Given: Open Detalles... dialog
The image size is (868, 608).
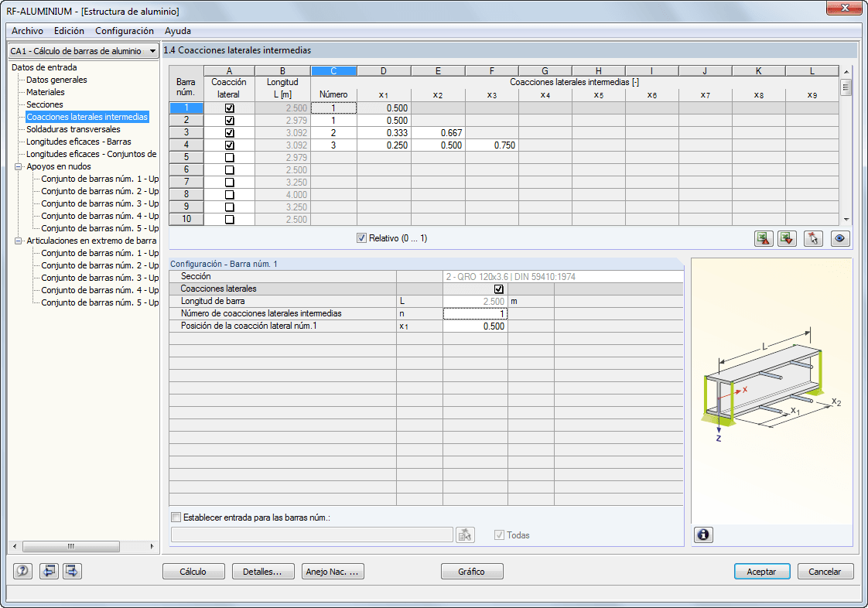Looking at the screenshot, I should click(x=262, y=572).
